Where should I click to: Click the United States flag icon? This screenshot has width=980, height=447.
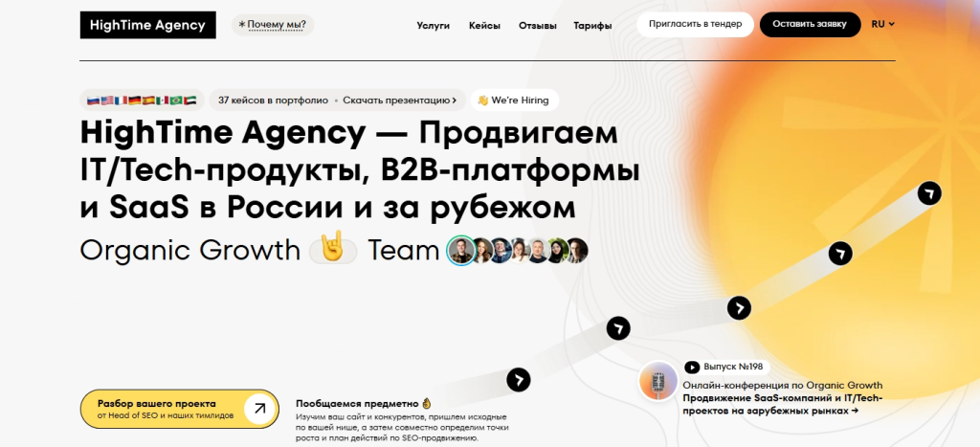click(x=107, y=101)
